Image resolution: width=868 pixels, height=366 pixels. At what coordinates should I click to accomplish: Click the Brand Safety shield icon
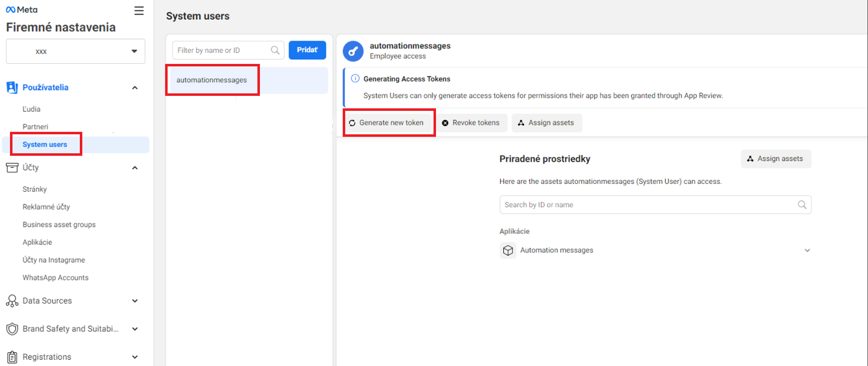pyautogui.click(x=12, y=329)
